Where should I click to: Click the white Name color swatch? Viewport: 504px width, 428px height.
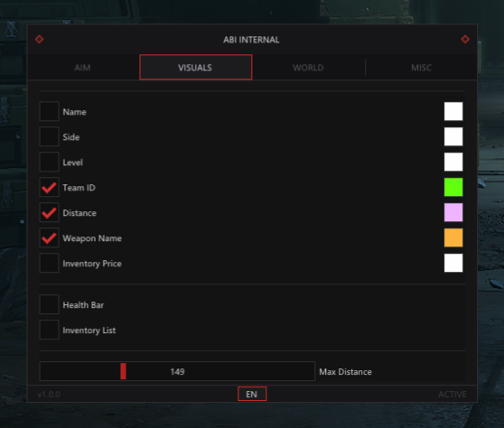pos(453,111)
